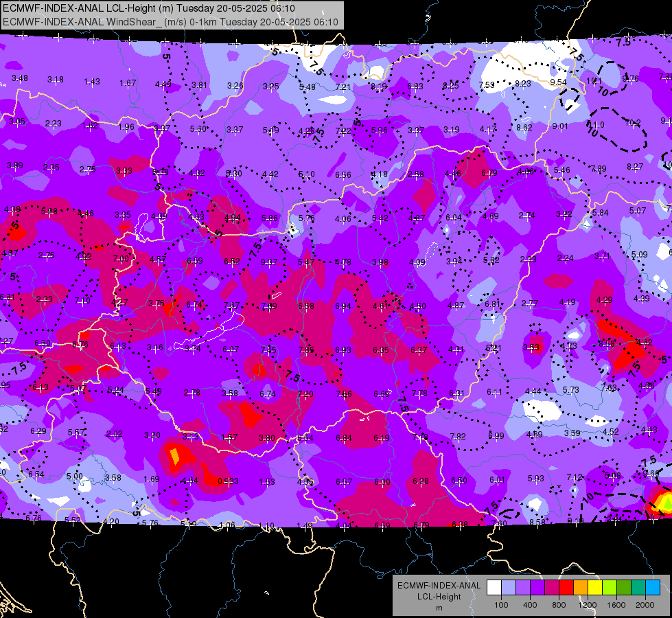Click the teal legend swatch

click(638, 588)
